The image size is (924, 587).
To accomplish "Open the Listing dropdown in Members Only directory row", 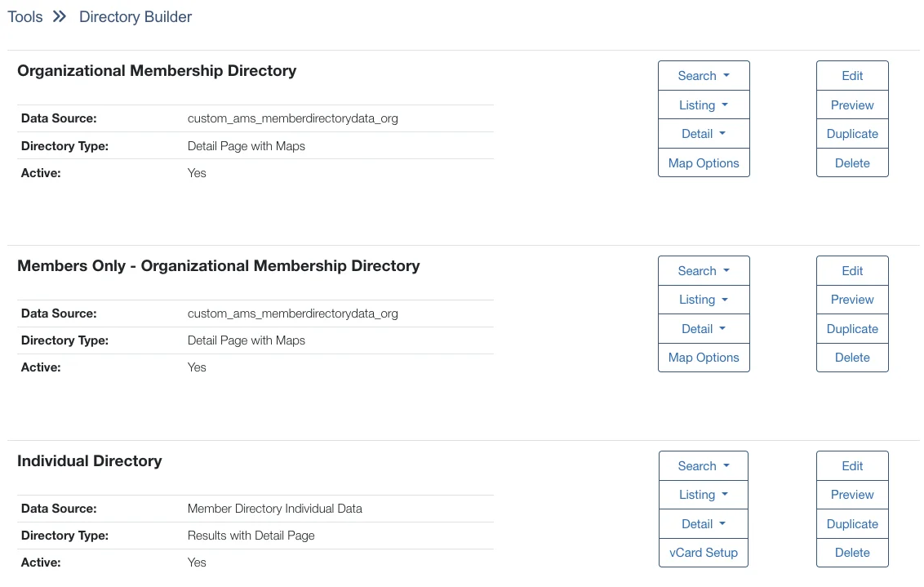I will [x=703, y=299].
